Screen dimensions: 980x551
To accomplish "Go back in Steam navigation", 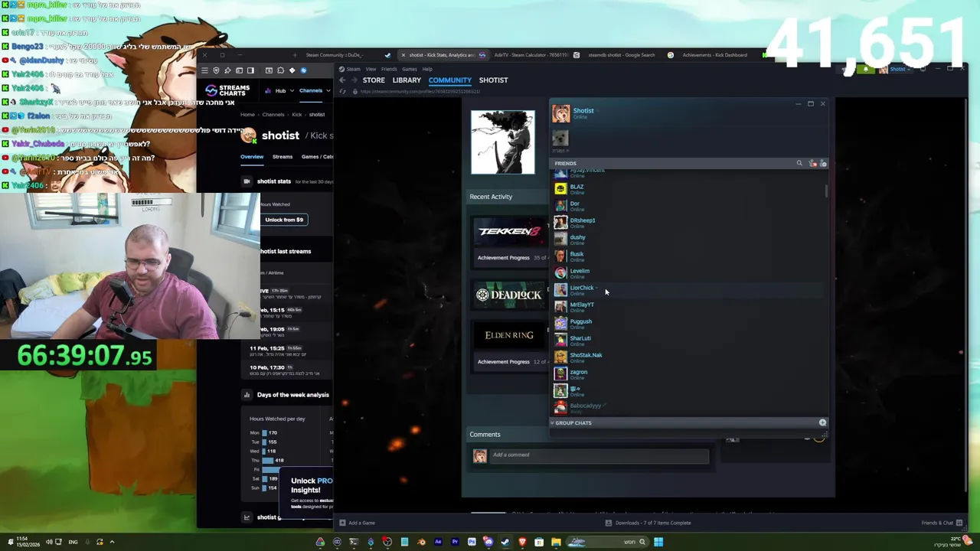I will click(342, 80).
